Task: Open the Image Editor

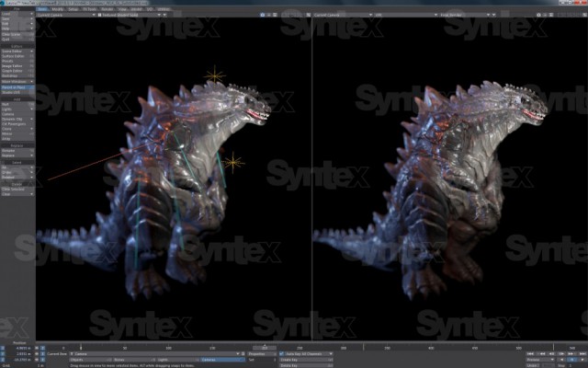Action: click(x=17, y=65)
